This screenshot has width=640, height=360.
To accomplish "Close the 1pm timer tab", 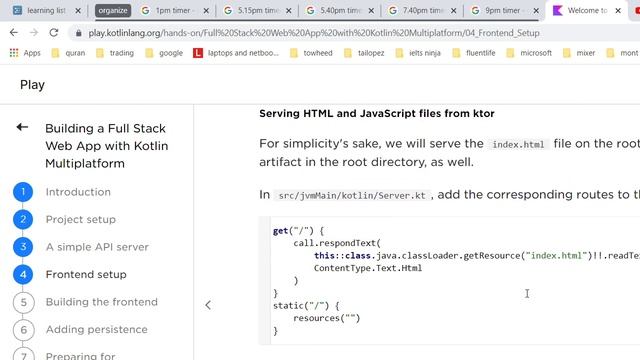I will coord(206,11).
